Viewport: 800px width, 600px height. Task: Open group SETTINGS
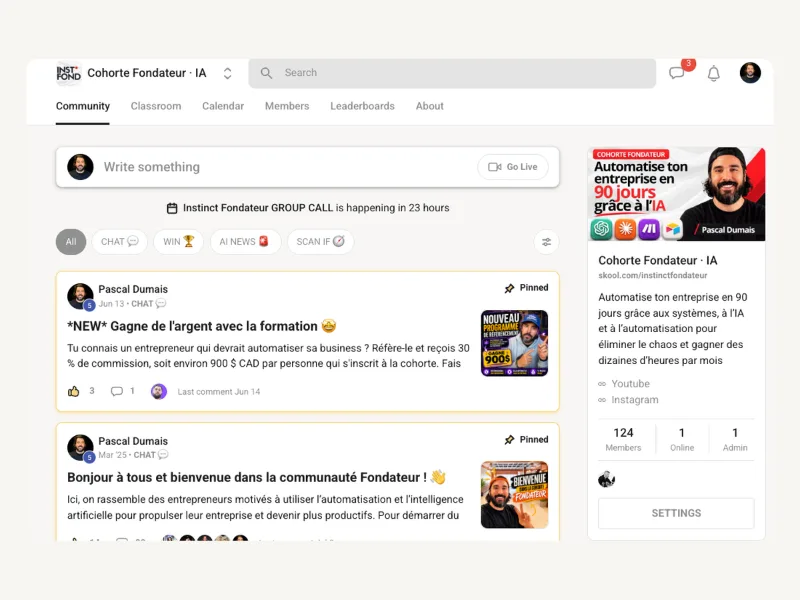[x=676, y=513]
